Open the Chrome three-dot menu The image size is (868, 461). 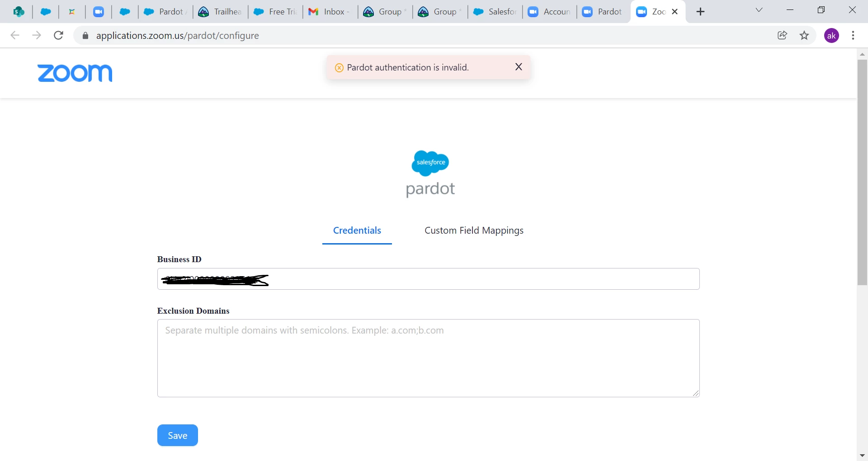tap(853, 35)
